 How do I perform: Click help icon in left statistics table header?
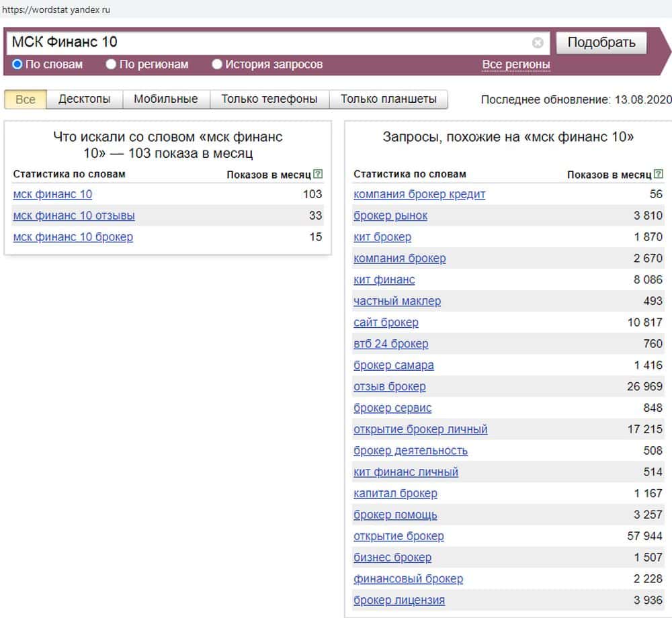point(318,175)
